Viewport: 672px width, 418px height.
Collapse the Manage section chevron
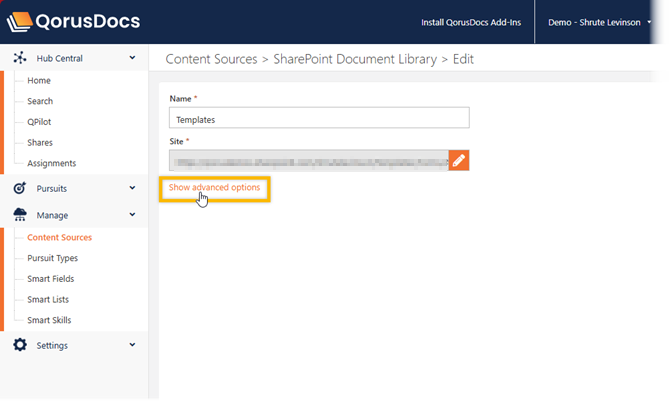click(132, 215)
